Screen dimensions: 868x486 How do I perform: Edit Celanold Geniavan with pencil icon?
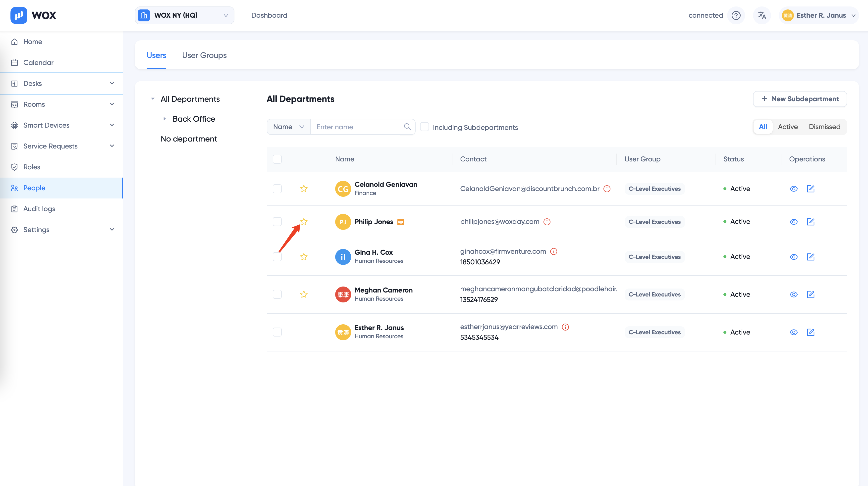click(811, 189)
